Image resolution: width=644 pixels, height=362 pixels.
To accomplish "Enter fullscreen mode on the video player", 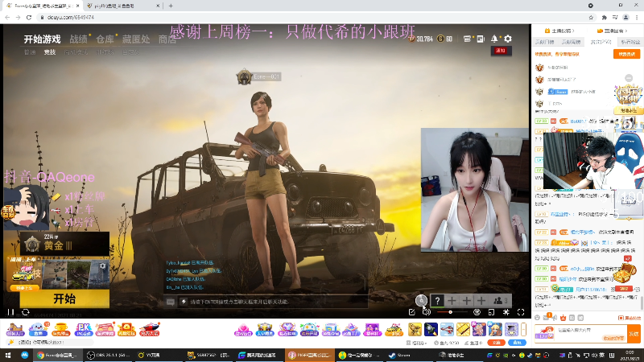I will pyautogui.click(x=521, y=312).
